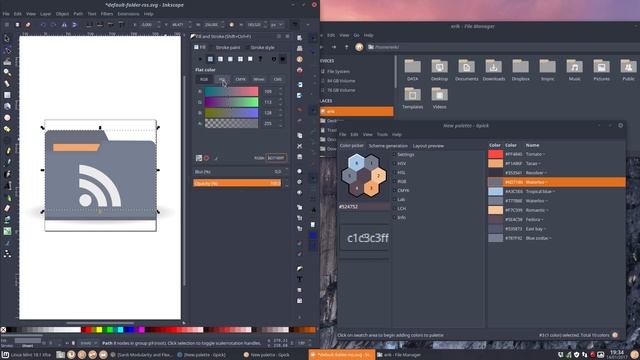
Task: Switch to the Stroke style tab
Action: (x=262, y=48)
